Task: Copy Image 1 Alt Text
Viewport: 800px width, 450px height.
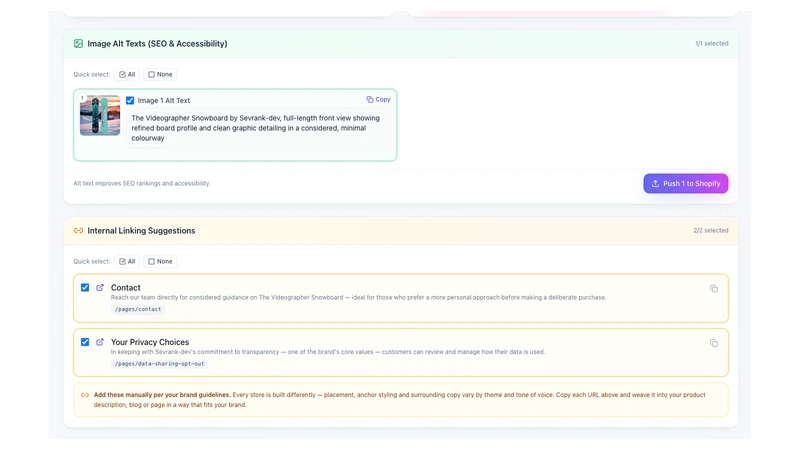Action: point(378,99)
